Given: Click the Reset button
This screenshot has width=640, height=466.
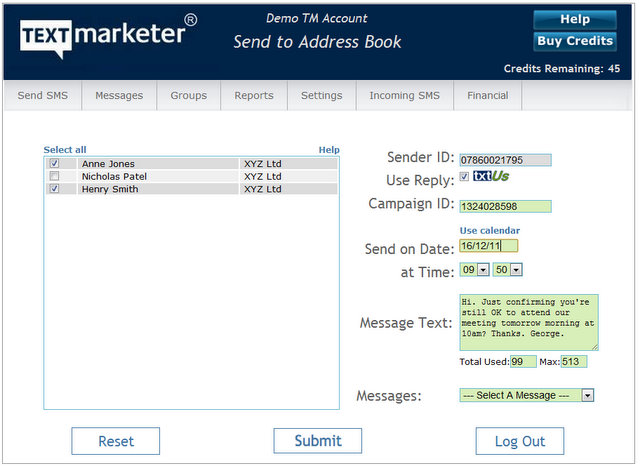Looking at the screenshot, I should coord(116,441).
